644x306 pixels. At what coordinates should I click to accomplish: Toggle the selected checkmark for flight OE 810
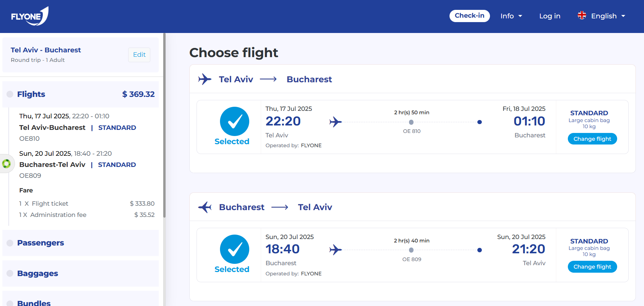pos(234,121)
